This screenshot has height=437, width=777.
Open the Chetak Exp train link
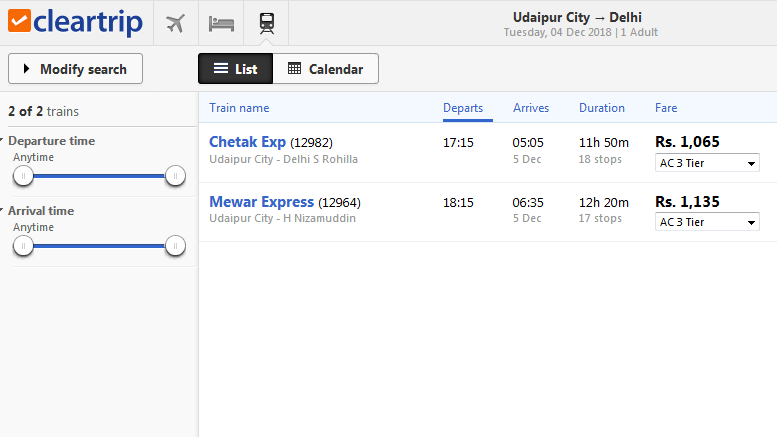click(x=247, y=142)
